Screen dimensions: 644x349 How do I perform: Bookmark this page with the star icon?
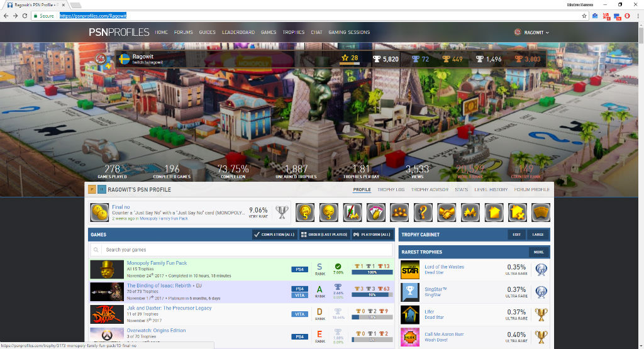[584, 16]
